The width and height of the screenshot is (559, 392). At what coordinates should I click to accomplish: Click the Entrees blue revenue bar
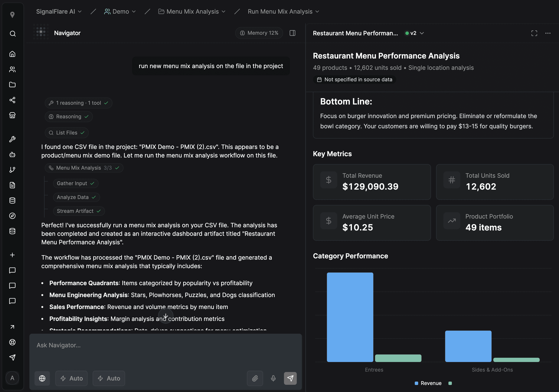pyautogui.click(x=350, y=317)
